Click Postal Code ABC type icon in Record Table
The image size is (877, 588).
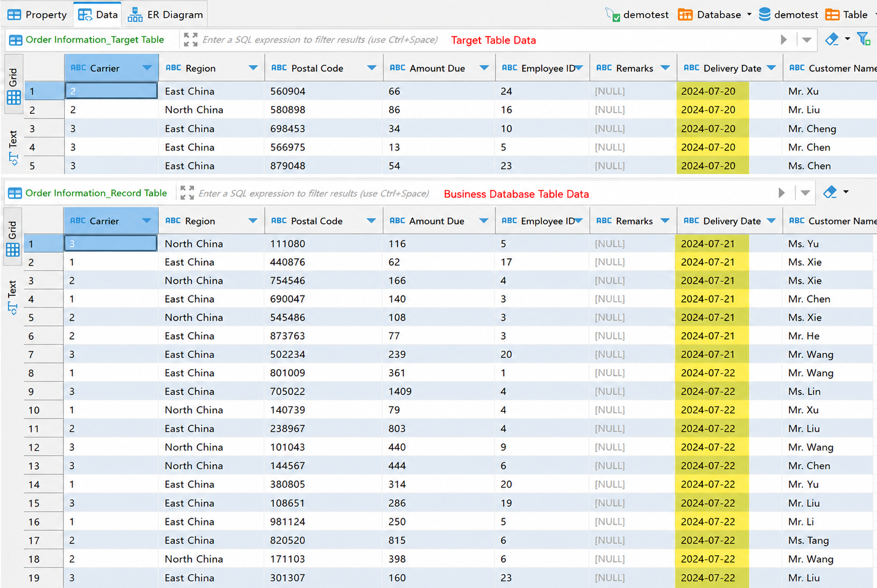[279, 220]
